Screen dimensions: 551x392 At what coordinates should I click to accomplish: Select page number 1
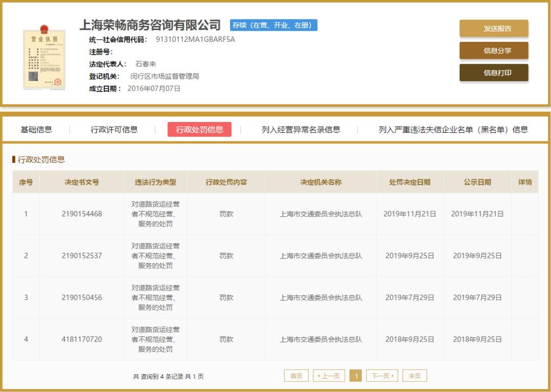pyautogui.click(x=356, y=376)
